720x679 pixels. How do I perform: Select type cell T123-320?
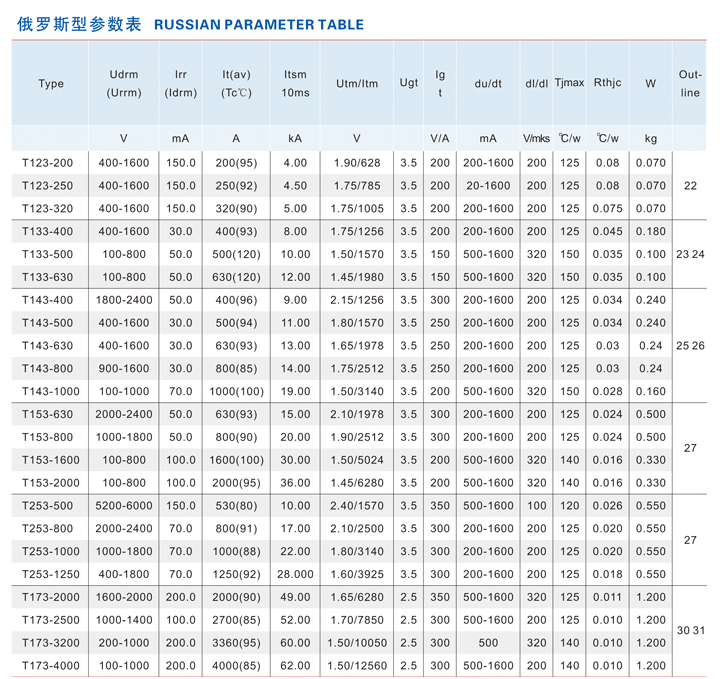click(x=48, y=209)
